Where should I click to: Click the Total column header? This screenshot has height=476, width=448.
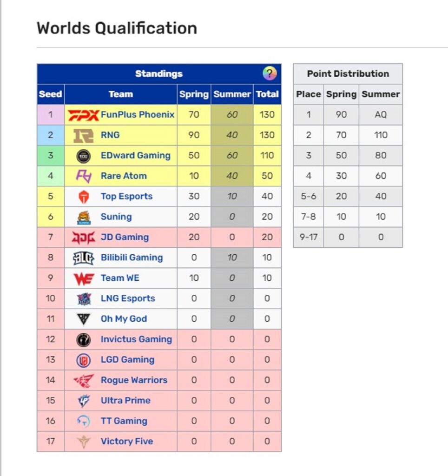267,94
